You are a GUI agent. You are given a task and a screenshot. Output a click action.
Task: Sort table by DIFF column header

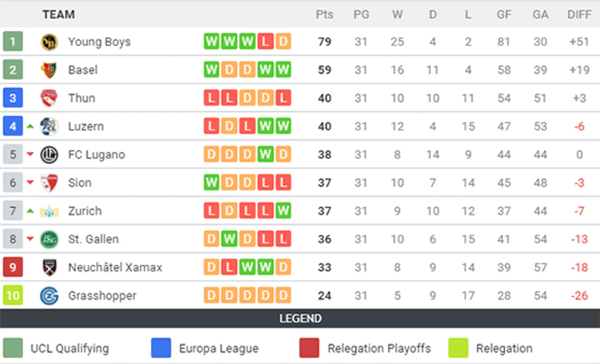579,15
